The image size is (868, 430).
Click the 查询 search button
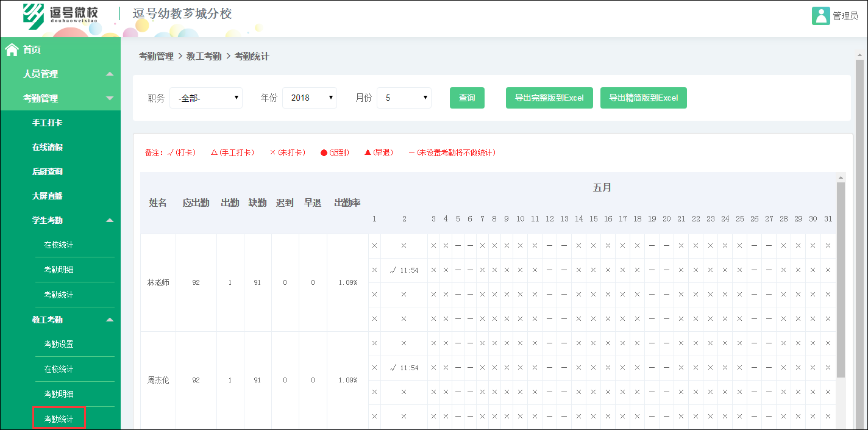pyautogui.click(x=467, y=98)
